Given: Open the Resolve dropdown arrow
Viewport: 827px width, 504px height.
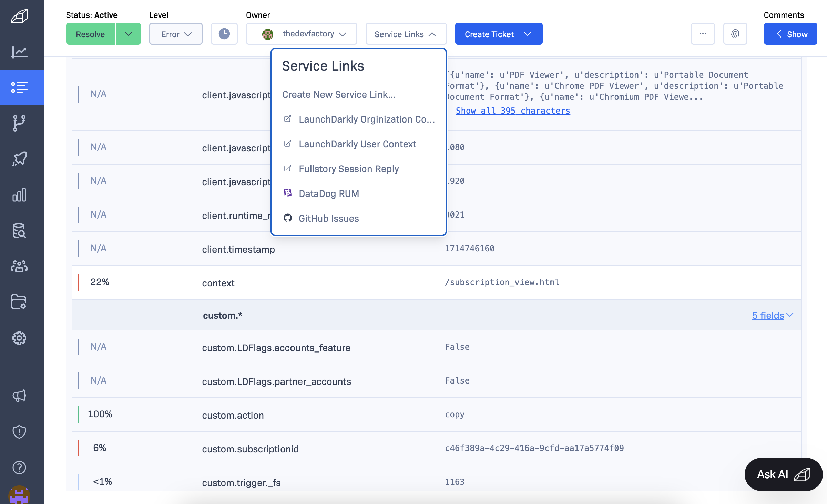Looking at the screenshot, I should coord(129,34).
